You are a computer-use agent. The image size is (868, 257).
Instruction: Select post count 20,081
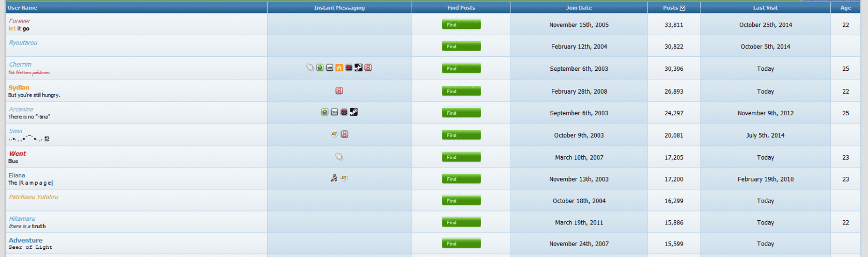point(674,135)
